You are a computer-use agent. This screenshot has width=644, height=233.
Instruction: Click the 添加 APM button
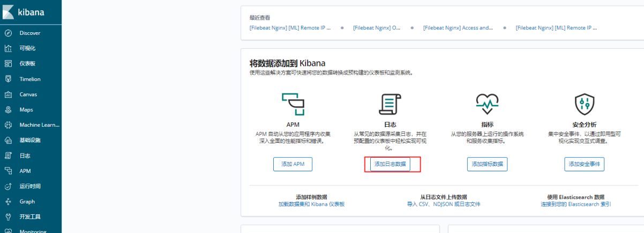tap(293, 164)
